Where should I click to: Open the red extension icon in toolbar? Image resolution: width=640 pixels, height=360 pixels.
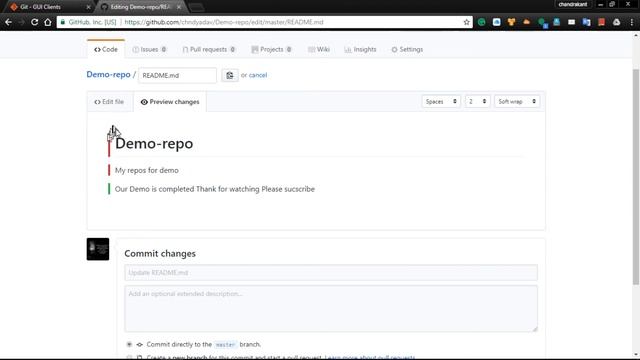(601, 22)
